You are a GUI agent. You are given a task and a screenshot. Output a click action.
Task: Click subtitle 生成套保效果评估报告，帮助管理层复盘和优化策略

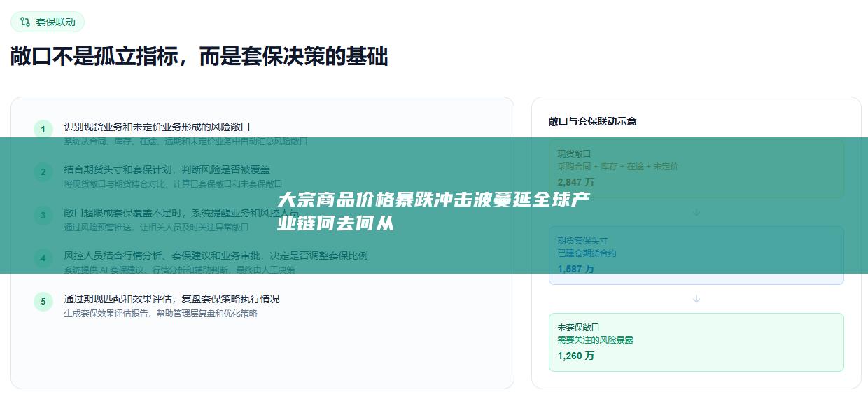161,314
